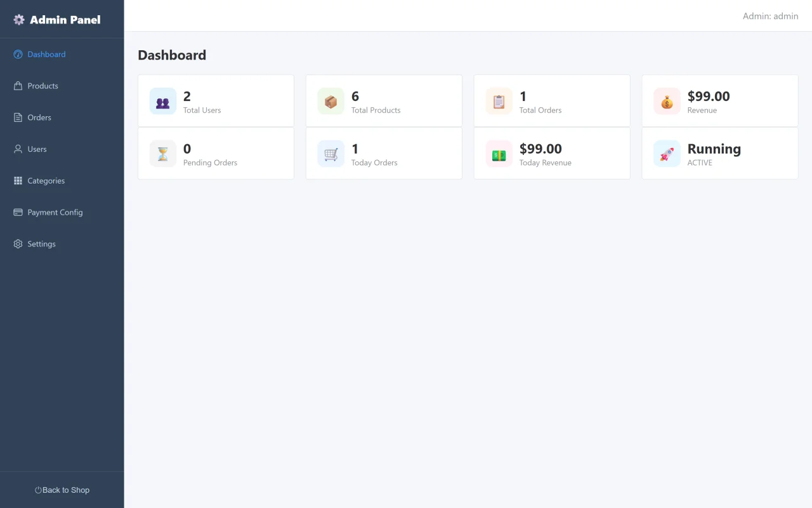The width and height of the screenshot is (812, 508).
Task: Click the Revenue money bag icon
Action: (667, 102)
